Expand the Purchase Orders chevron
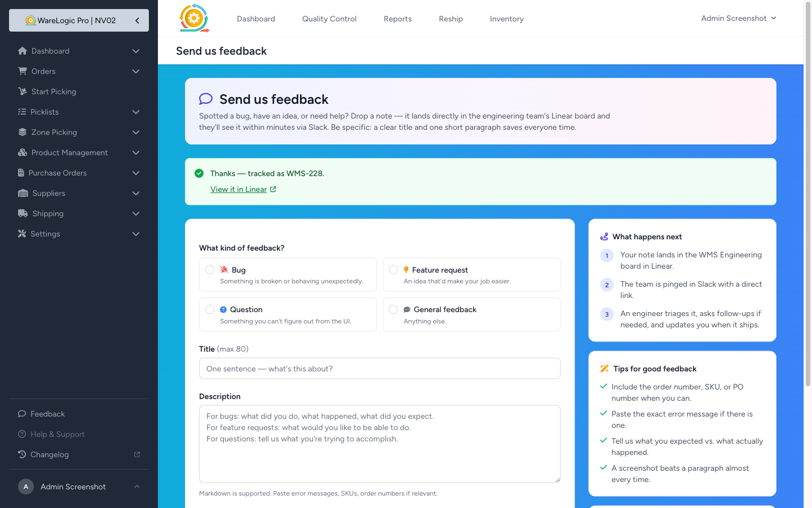This screenshot has width=812, height=508. pyautogui.click(x=136, y=173)
